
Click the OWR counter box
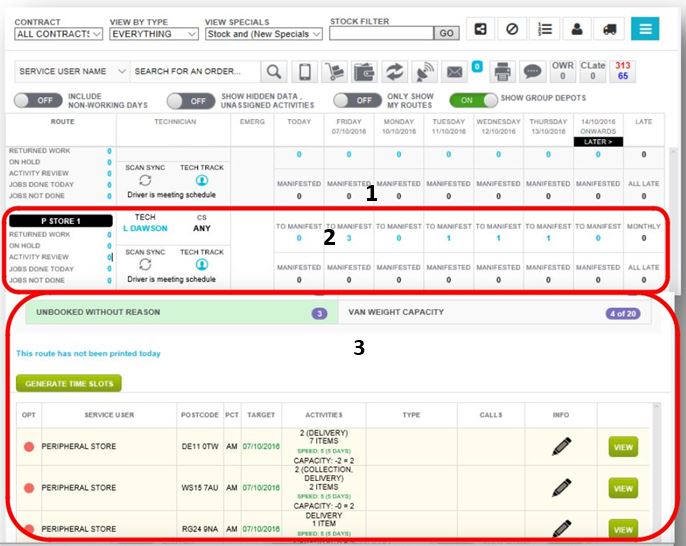(563, 71)
